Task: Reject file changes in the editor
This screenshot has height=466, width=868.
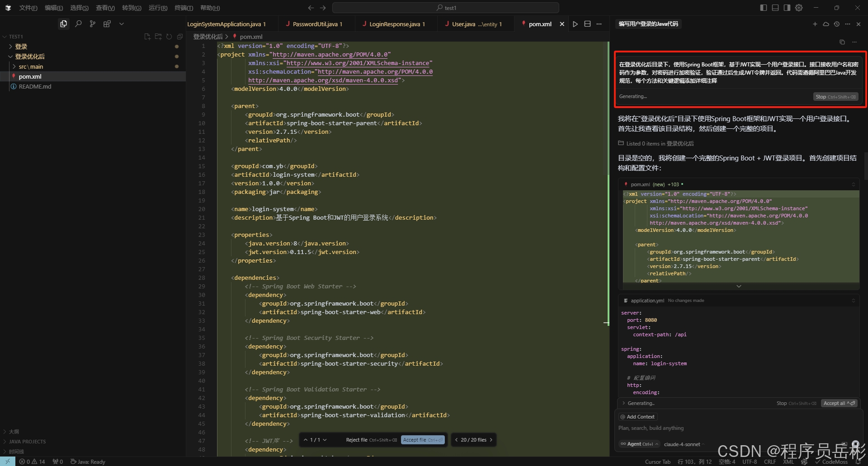Action: (x=371, y=440)
